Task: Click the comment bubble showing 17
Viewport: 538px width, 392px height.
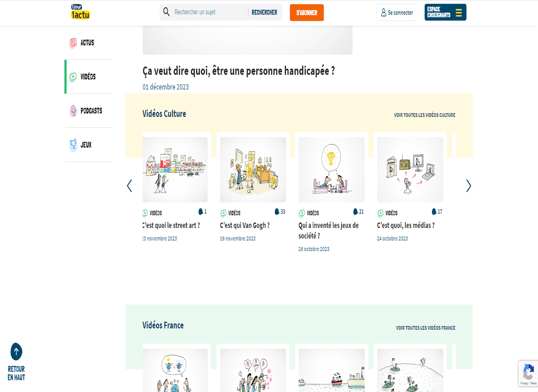Action: click(x=434, y=212)
